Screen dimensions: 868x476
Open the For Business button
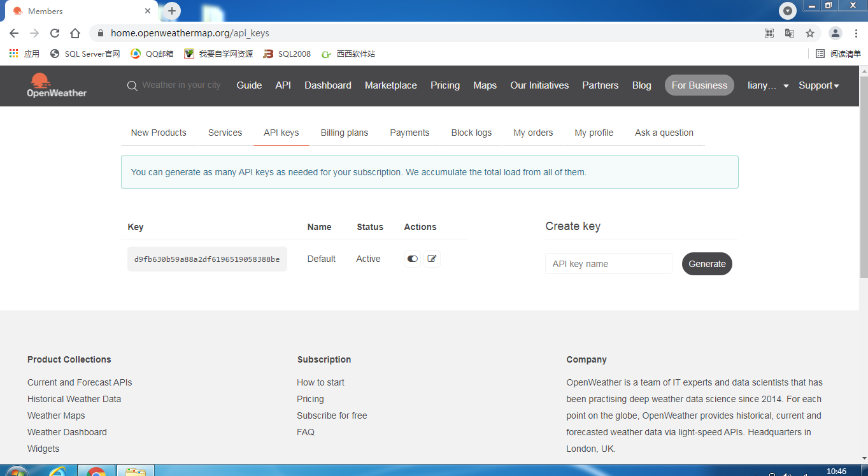click(x=699, y=85)
